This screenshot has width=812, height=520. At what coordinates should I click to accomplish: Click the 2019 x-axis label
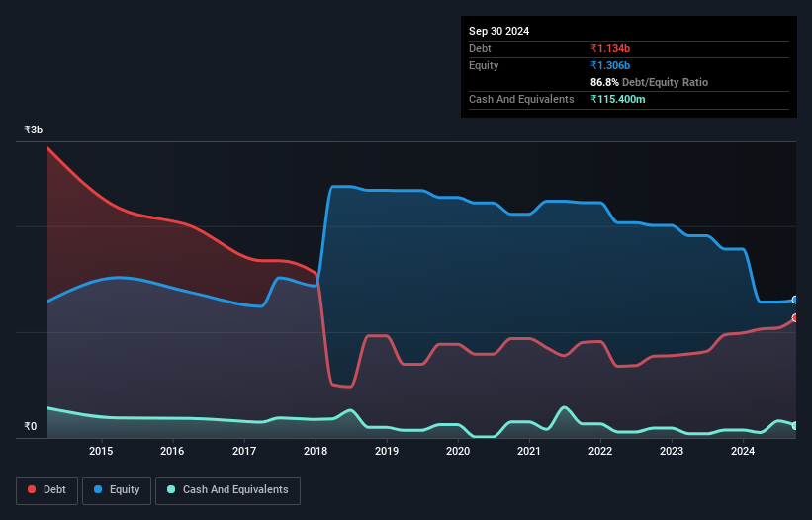387,451
